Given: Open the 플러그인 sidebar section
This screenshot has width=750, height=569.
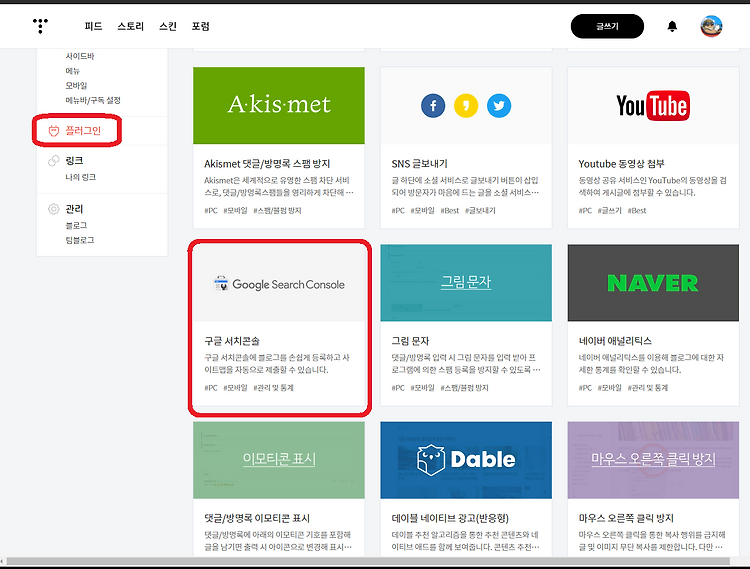Looking at the screenshot, I should pos(83,131).
